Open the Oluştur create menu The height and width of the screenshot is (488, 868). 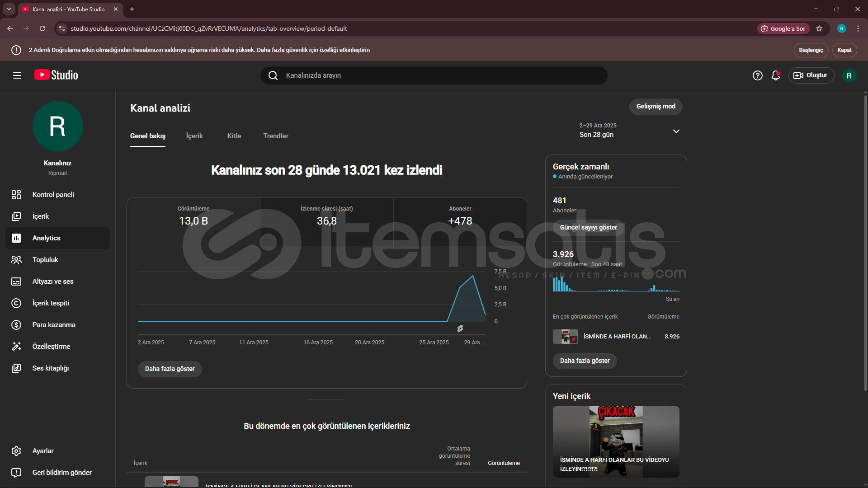pyautogui.click(x=811, y=75)
